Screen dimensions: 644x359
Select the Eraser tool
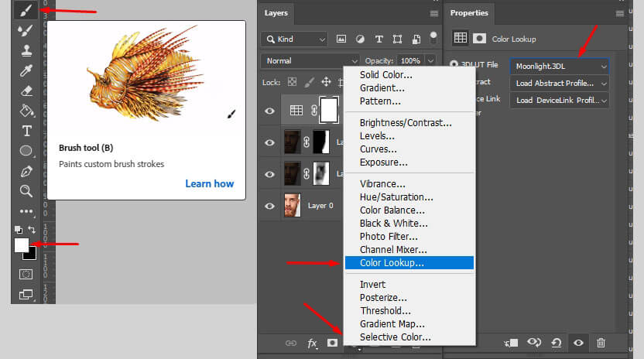26,91
